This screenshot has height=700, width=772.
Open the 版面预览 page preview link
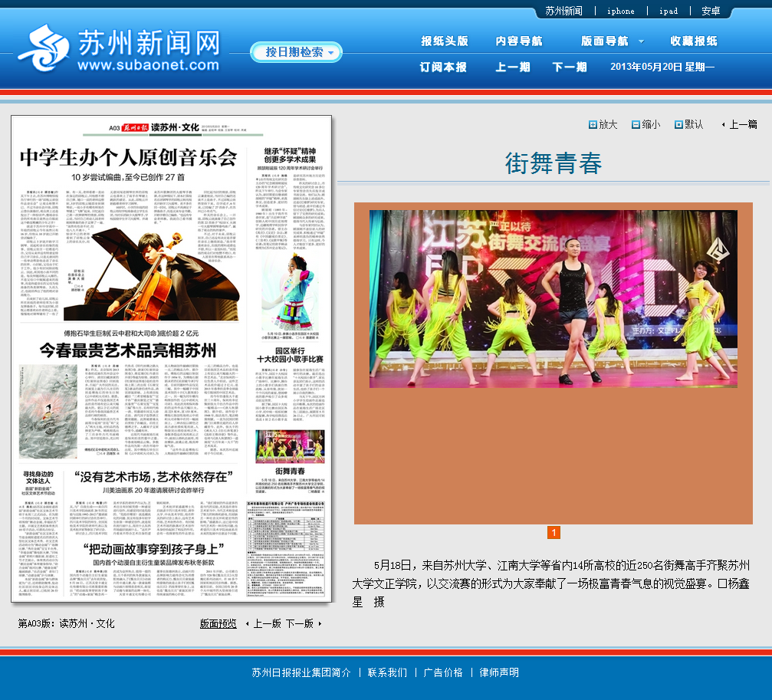[x=218, y=624]
